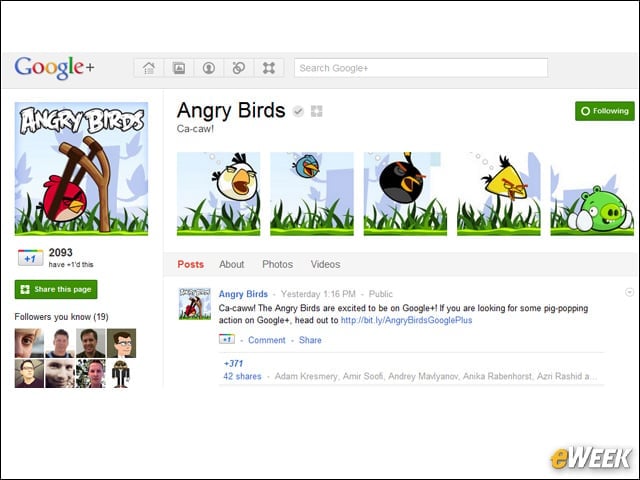Click the Share this page button
Viewport: 640px width, 480px height.
point(56,289)
